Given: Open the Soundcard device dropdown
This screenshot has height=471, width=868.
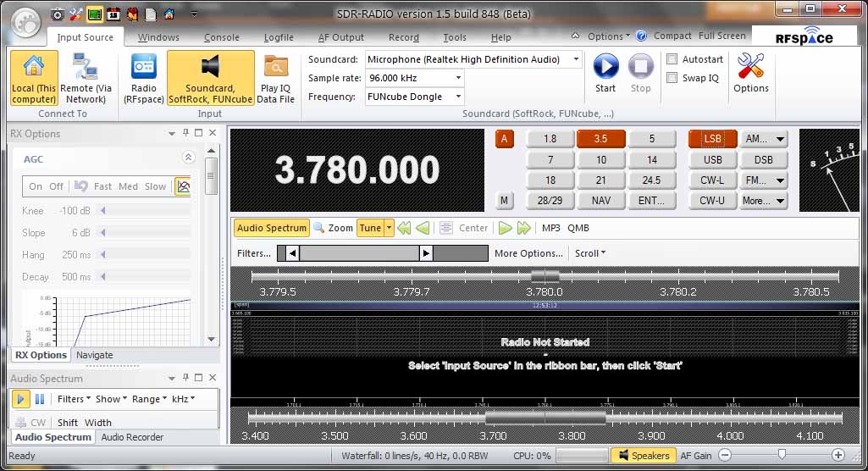Looking at the screenshot, I should coord(576,59).
